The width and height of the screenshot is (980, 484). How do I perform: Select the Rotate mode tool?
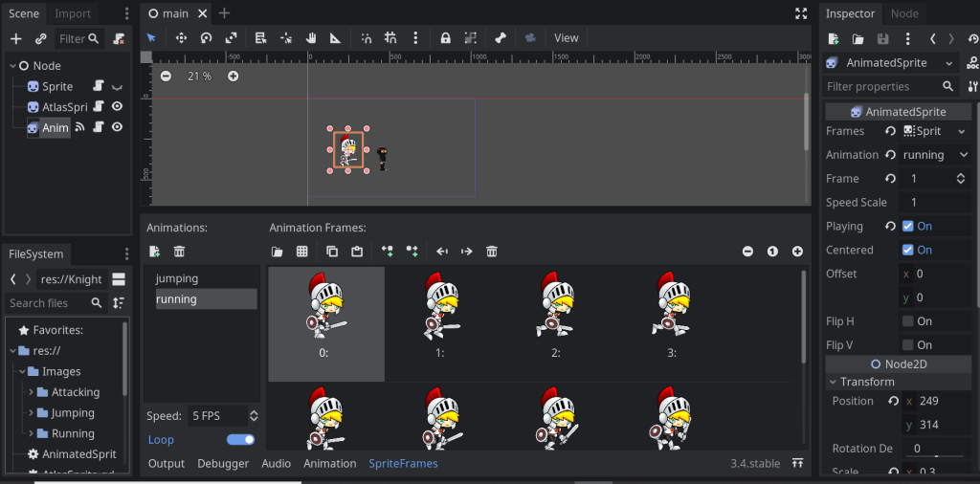[x=206, y=38]
